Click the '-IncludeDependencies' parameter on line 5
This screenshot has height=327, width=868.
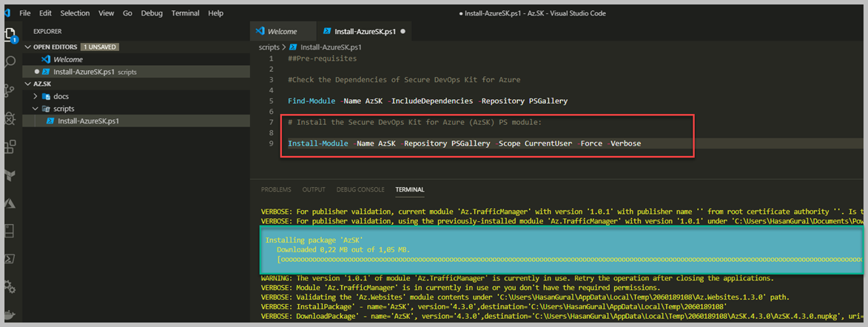(430, 101)
